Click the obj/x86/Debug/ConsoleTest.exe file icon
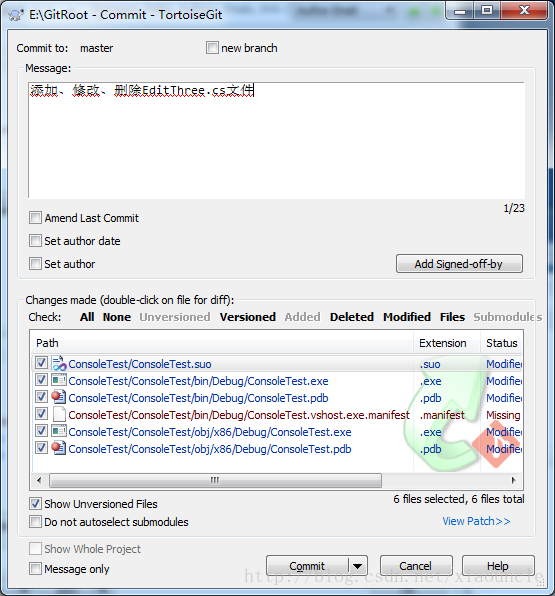The height and width of the screenshot is (596, 555). coord(59,431)
